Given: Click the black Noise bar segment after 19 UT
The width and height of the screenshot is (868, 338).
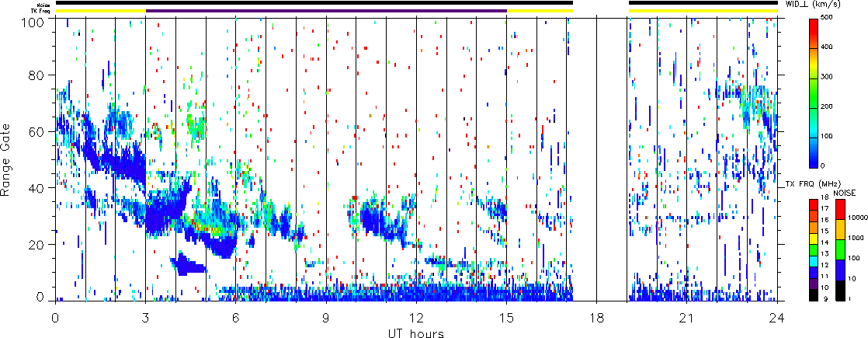Looking at the screenshot, I should 703,3.
